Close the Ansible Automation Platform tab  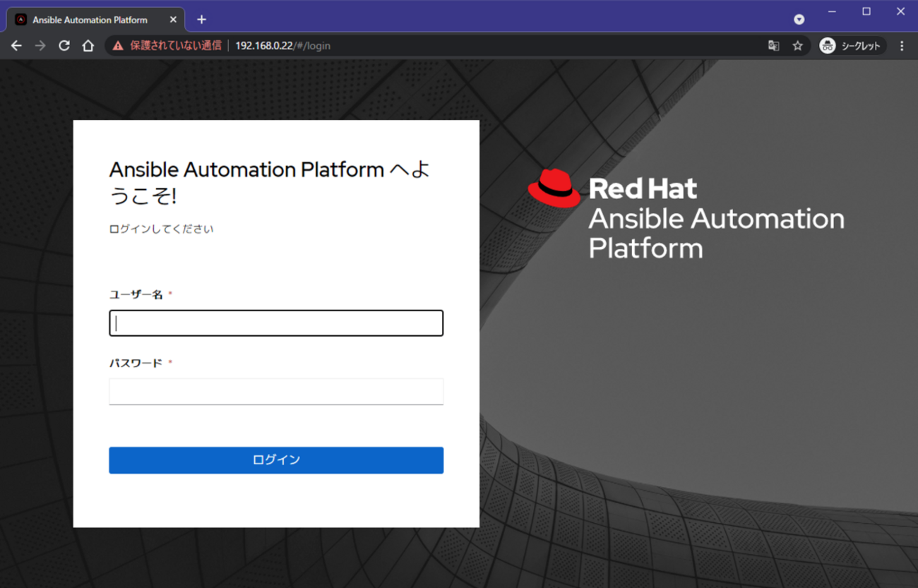coord(173,20)
